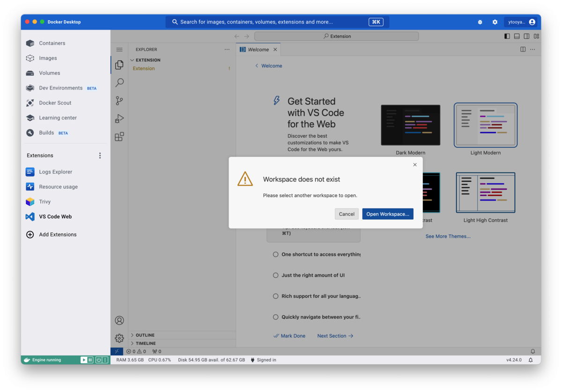Click the Open Workspace... button
This screenshot has width=562, height=392.
388,214
